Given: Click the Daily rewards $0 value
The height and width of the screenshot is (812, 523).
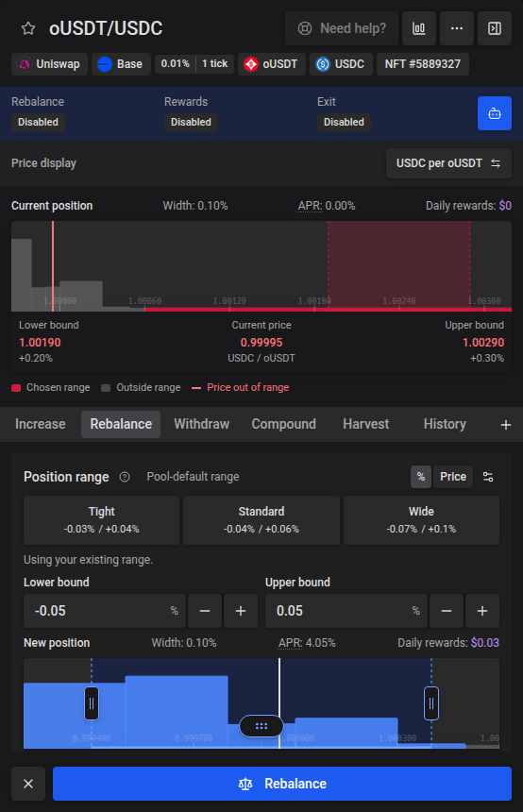Looking at the screenshot, I should 505,206.
